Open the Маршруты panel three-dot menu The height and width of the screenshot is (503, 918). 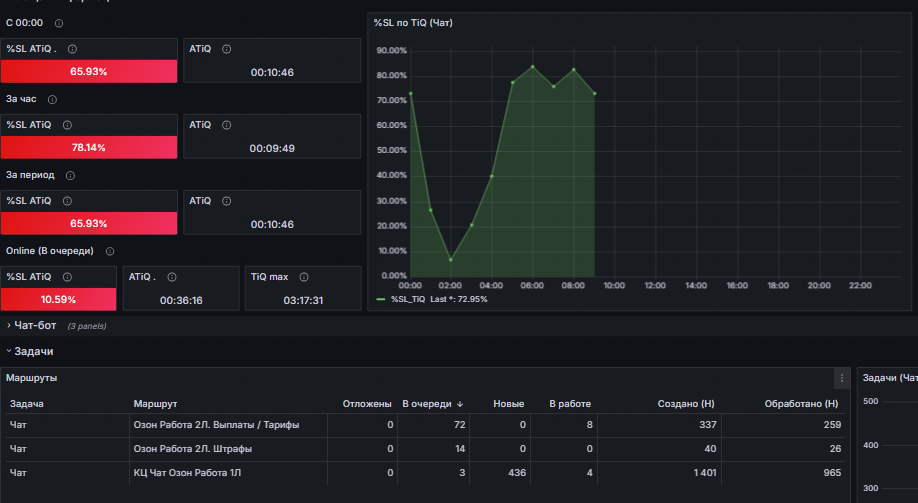click(x=842, y=378)
